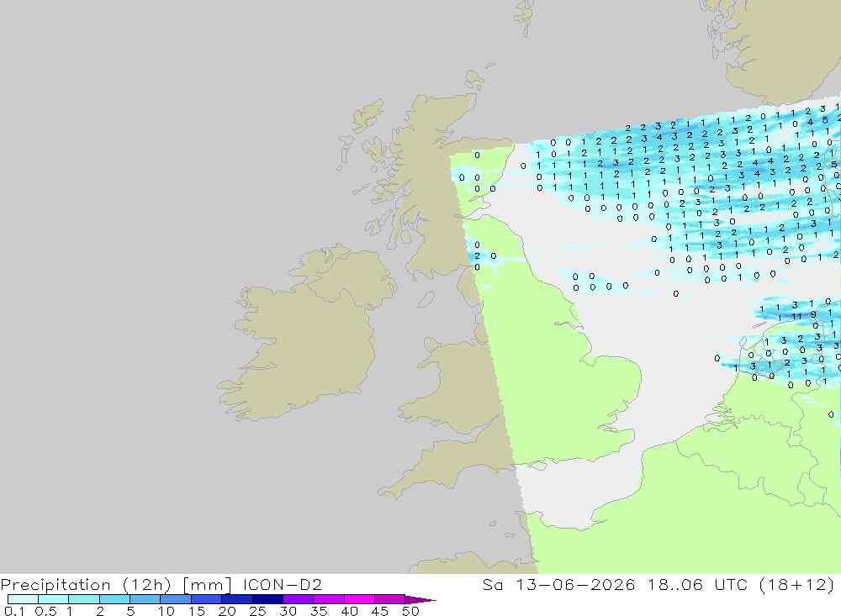Select the 45–50 mm legend color swatch
The width and height of the screenshot is (841, 616).
(x=389, y=599)
